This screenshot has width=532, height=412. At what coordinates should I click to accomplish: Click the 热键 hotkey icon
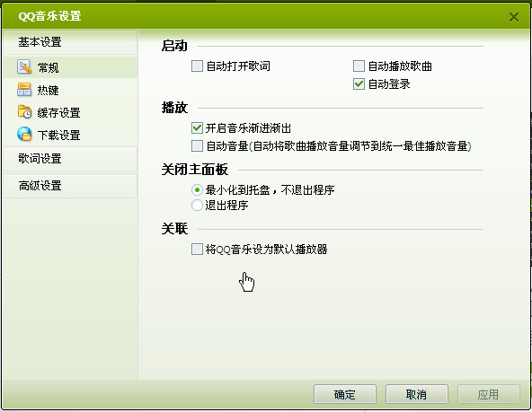point(24,90)
